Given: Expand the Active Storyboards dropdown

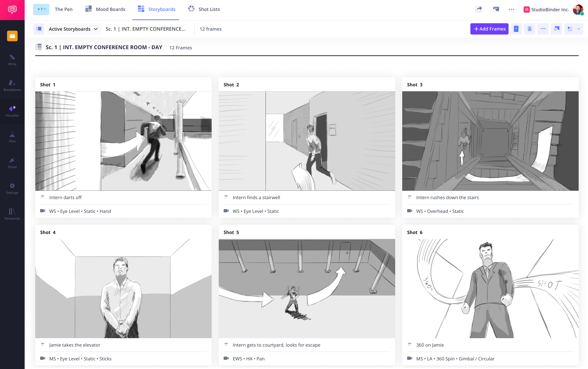Looking at the screenshot, I should click(x=73, y=29).
